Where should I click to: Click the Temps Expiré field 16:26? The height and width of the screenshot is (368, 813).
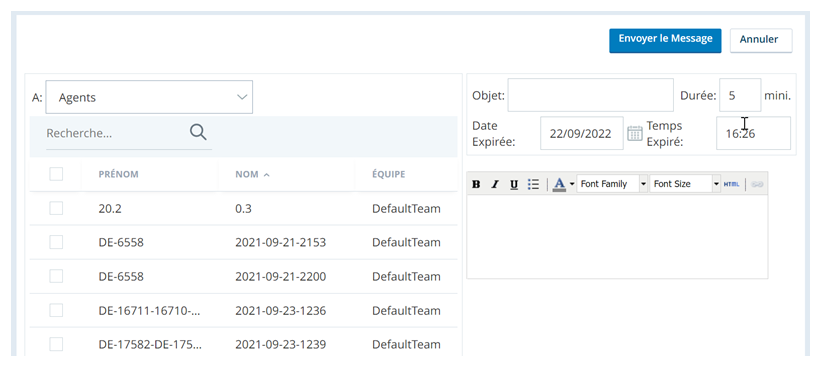point(753,133)
